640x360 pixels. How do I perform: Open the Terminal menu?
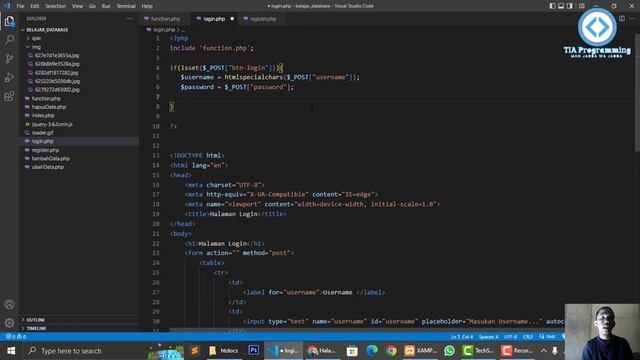click(126, 6)
